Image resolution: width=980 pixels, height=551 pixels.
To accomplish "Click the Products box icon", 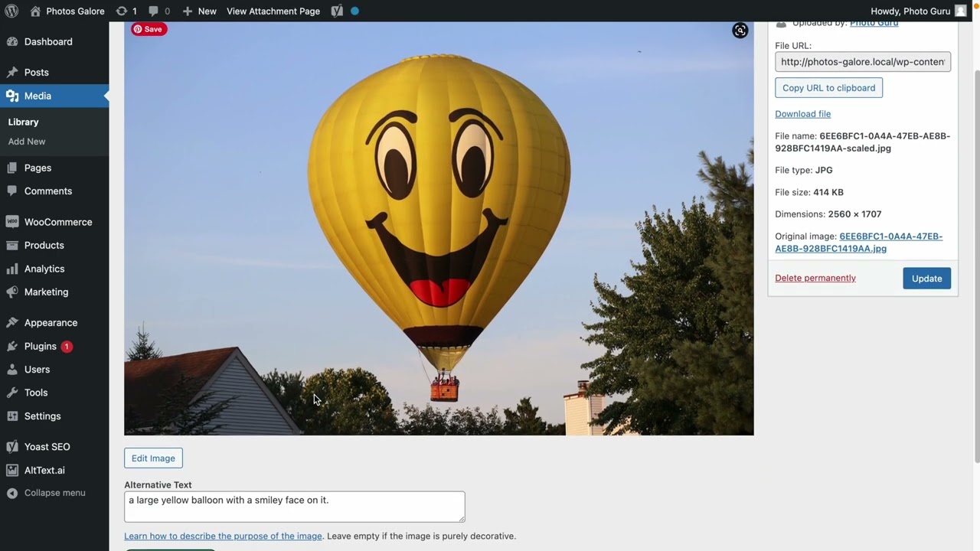I will [x=12, y=245].
